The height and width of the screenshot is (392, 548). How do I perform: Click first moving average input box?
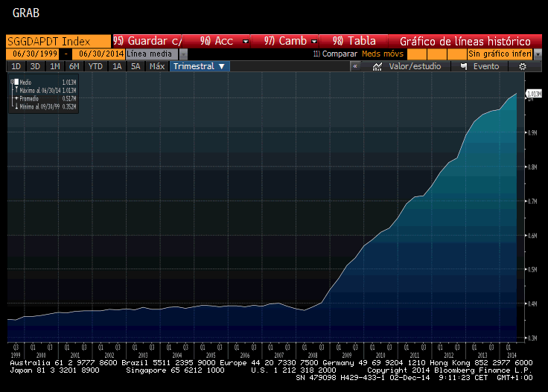click(417, 54)
